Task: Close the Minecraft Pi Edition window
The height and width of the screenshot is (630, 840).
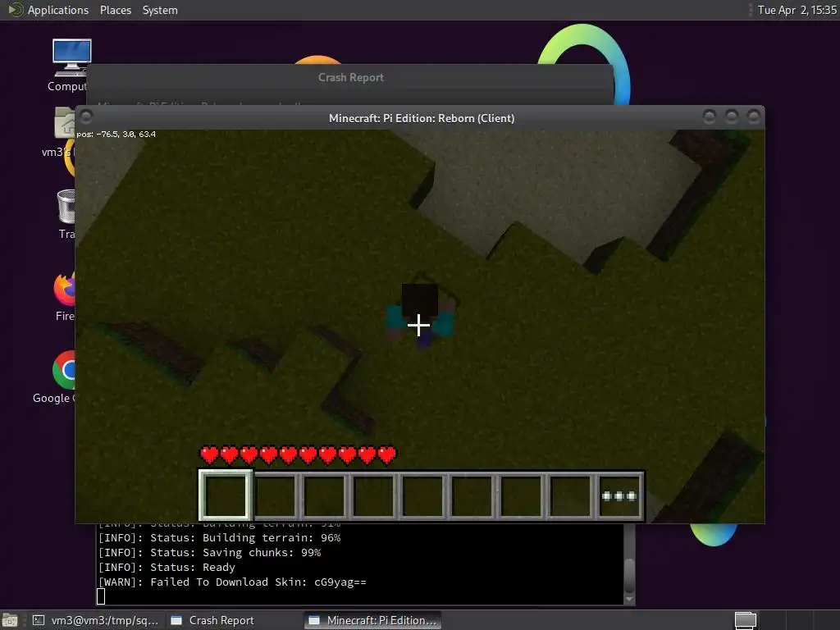Action: [x=754, y=116]
